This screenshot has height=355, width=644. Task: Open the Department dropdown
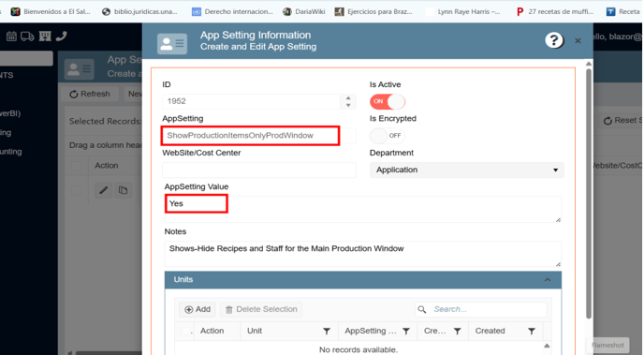[466, 170]
